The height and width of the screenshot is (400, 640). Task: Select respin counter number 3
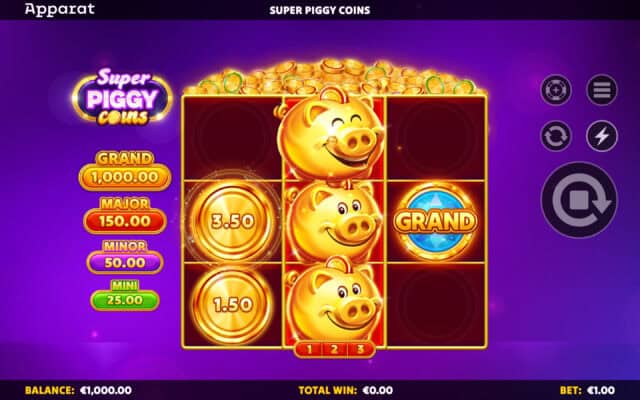pyautogui.click(x=360, y=349)
